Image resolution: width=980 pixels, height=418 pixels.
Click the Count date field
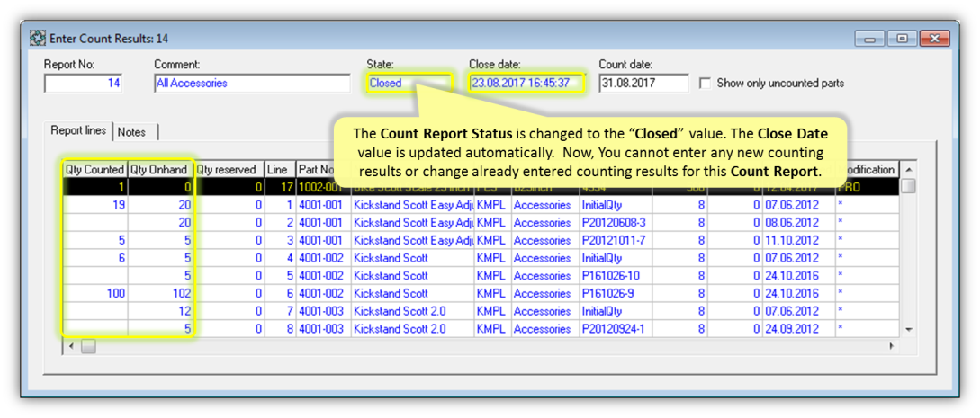pos(643,84)
